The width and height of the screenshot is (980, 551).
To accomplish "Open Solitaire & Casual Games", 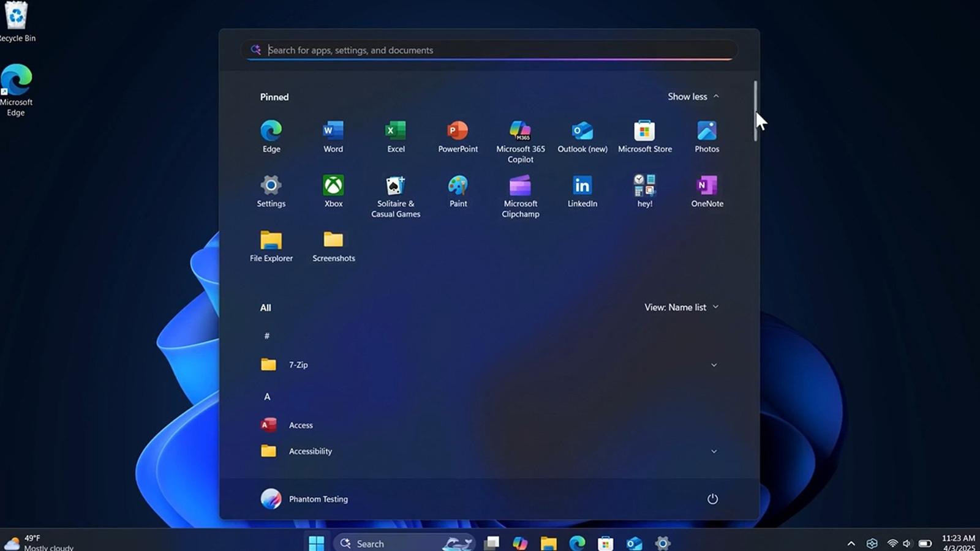I will (396, 196).
